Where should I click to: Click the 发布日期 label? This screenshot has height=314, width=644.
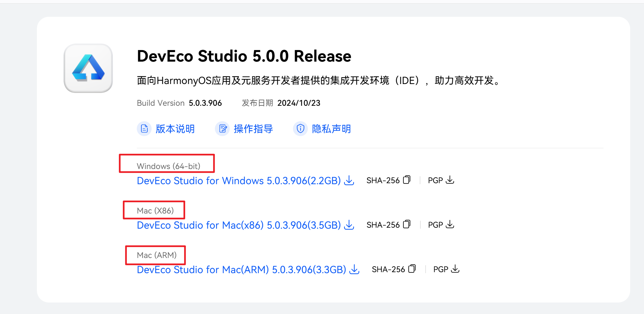[257, 103]
